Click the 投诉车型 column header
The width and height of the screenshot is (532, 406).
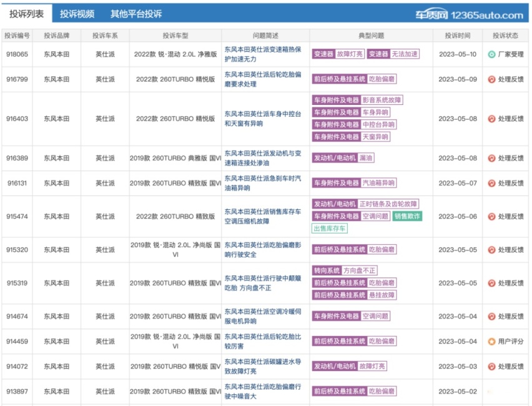tap(175, 36)
